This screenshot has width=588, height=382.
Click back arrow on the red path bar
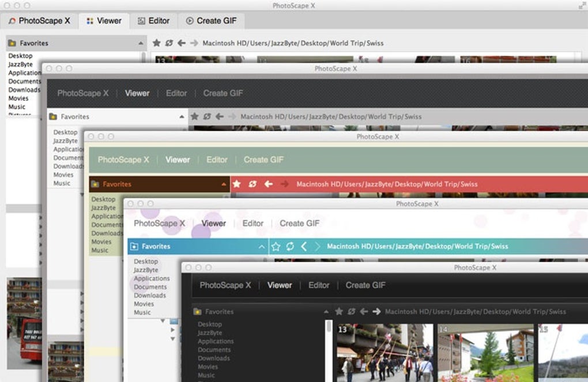(x=269, y=184)
